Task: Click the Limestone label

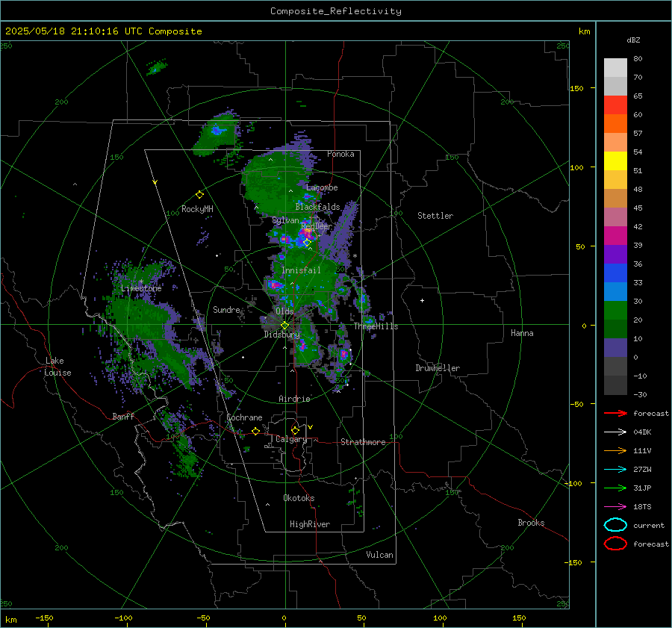Action: coord(141,288)
